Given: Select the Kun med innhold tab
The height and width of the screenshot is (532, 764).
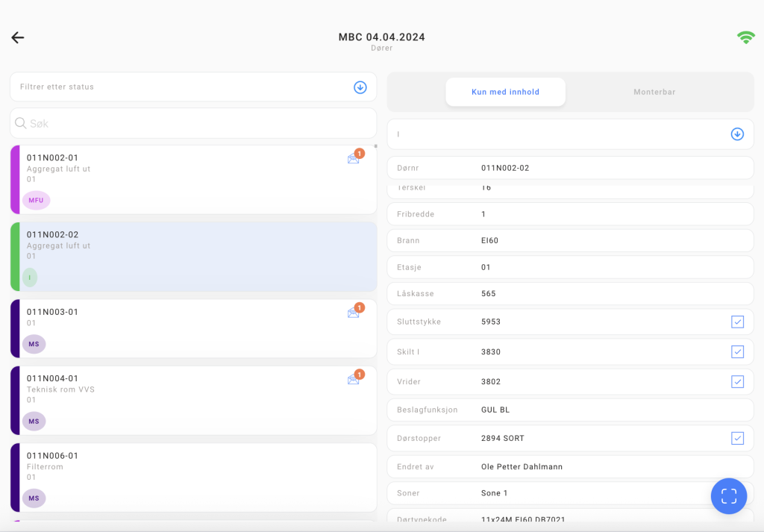Looking at the screenshot, I should pyautogui.click(x=505, y=92).
